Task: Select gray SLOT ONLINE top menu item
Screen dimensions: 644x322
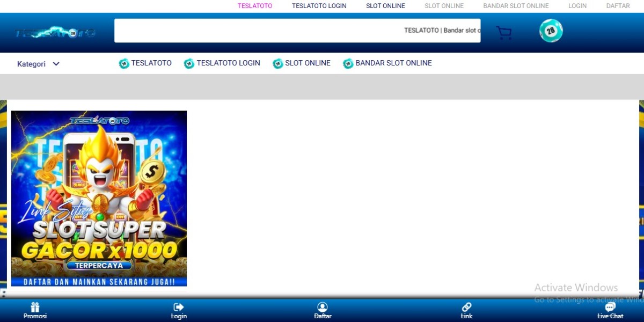Action: pyautogui.click(x=444, y=6)
